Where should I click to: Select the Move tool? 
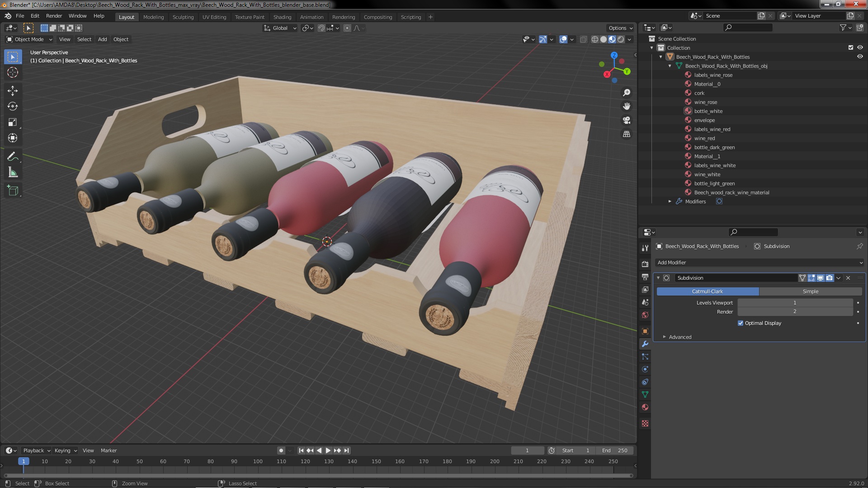click(13, 90)
